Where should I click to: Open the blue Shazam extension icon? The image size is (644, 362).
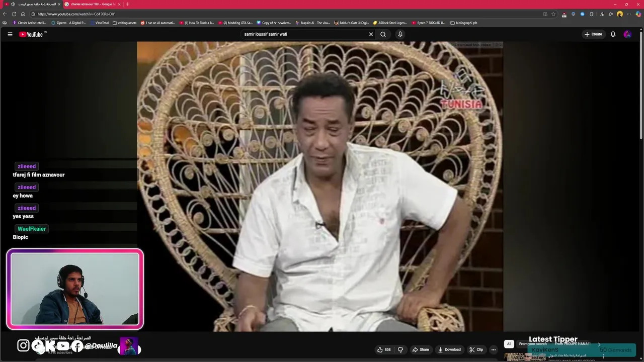583,14
